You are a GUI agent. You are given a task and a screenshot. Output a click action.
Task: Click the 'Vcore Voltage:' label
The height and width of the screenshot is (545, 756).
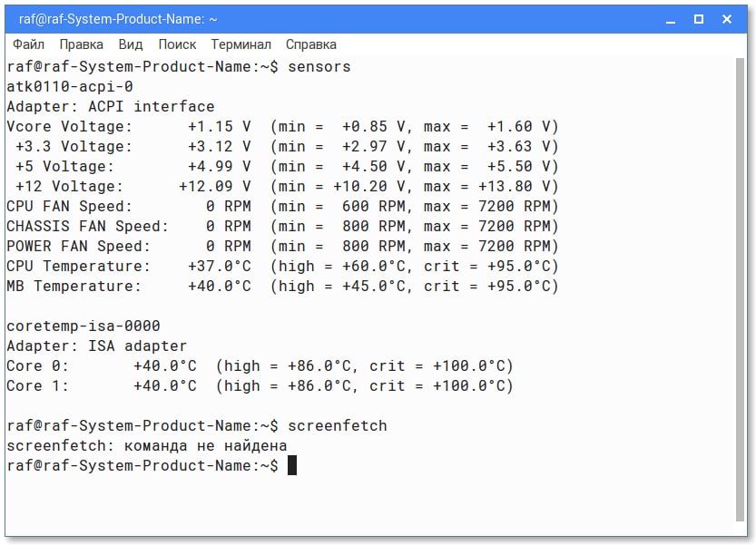pyautogui.click(x=69, y=126)
